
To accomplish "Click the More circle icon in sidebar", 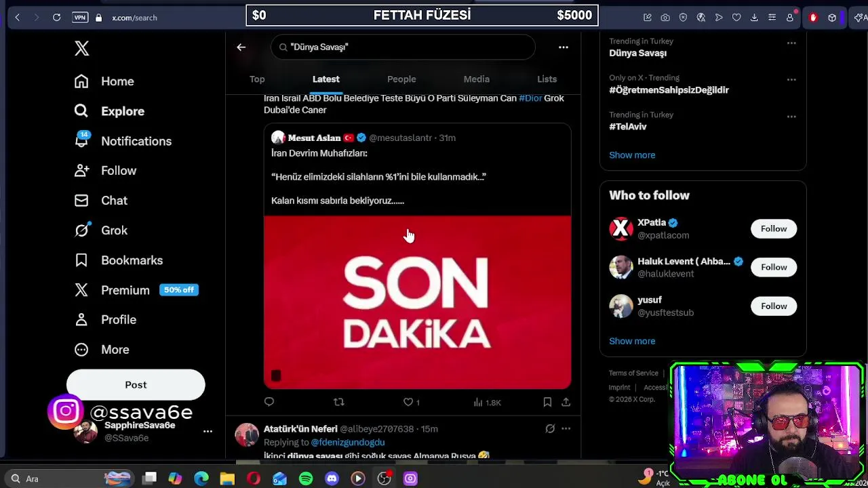I will click(81, 350).
